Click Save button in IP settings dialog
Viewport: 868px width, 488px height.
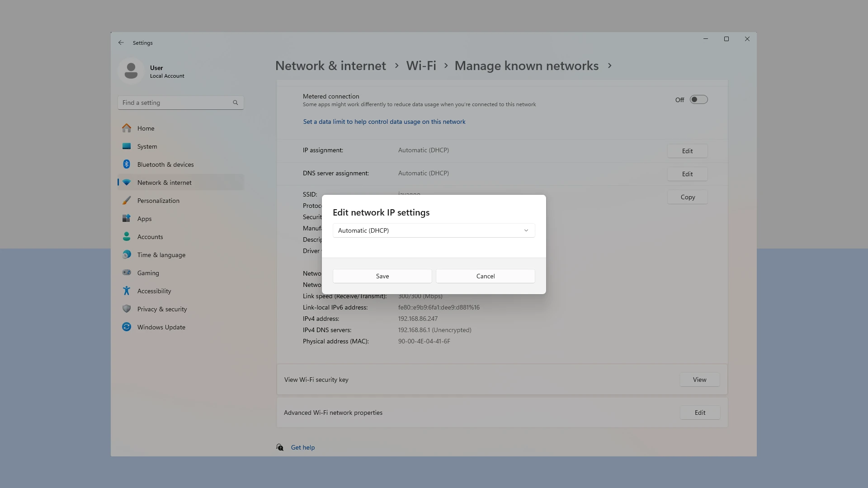382,276
